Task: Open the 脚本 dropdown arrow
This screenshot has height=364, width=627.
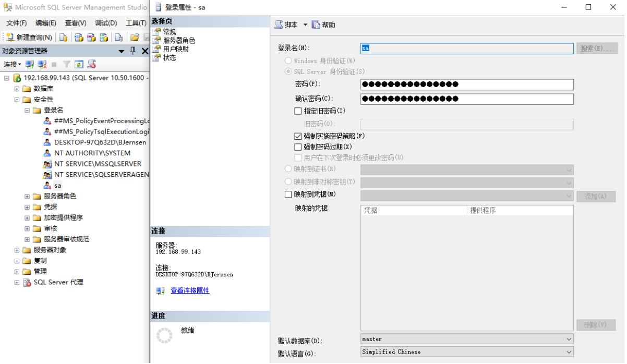Action: (306, 25)
